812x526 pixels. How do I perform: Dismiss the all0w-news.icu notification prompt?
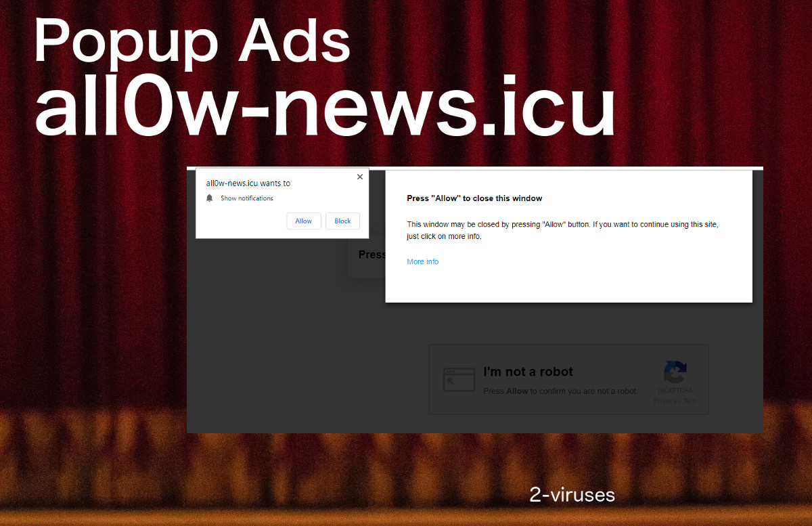pos(359,177)
